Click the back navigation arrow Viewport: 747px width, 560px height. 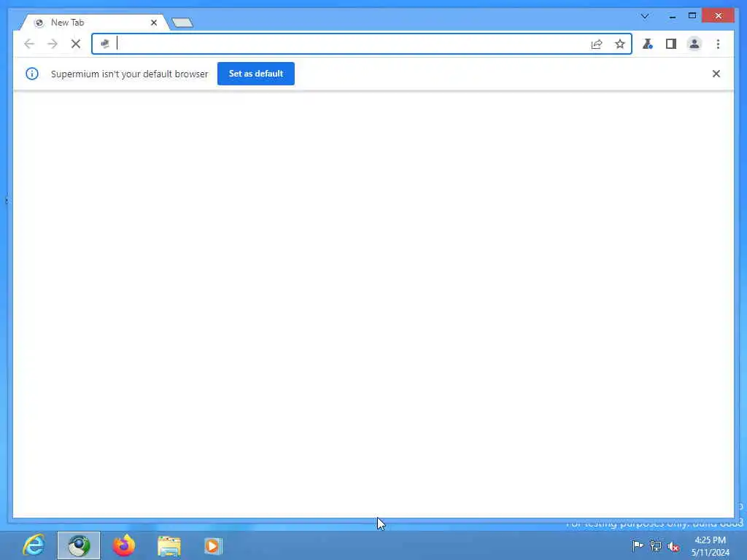(x=29, y=44)
